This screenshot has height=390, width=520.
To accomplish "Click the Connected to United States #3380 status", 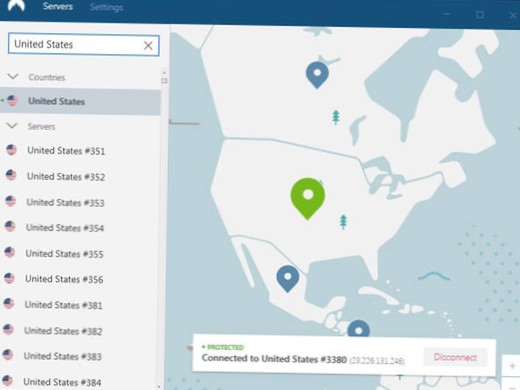I will click(274, 359).
